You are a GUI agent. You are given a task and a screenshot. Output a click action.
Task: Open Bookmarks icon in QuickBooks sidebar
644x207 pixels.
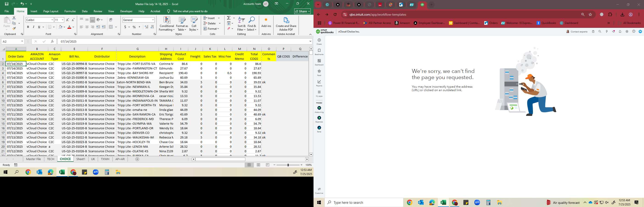319,52
